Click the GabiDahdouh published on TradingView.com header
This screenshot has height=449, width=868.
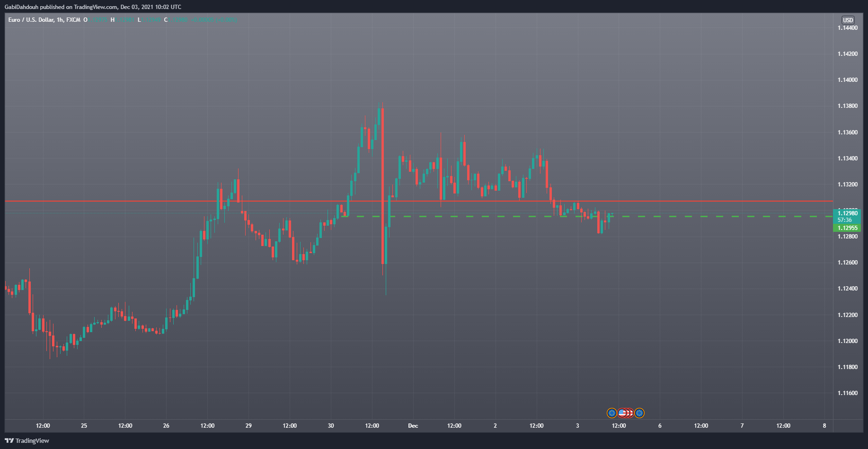93,7
